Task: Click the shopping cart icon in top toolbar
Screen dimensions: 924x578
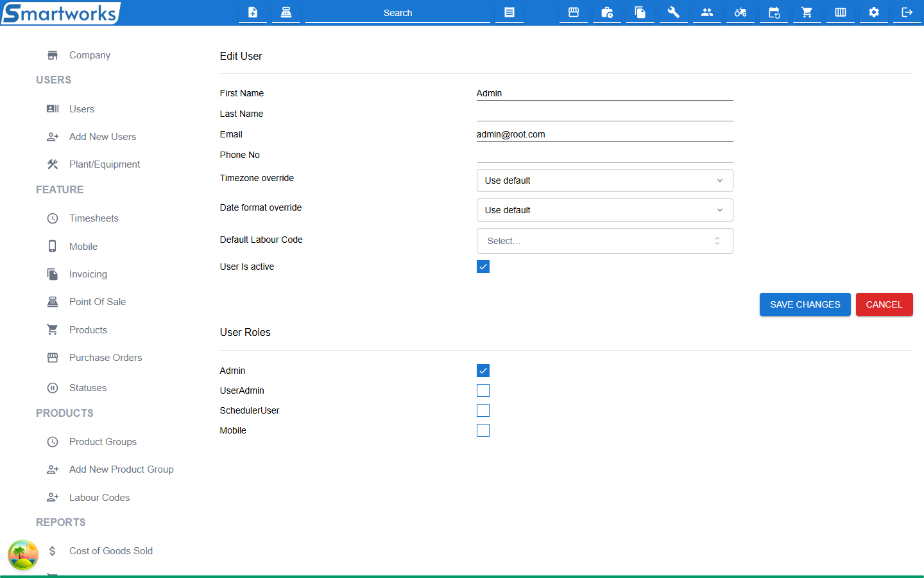Action: point(807,12)
